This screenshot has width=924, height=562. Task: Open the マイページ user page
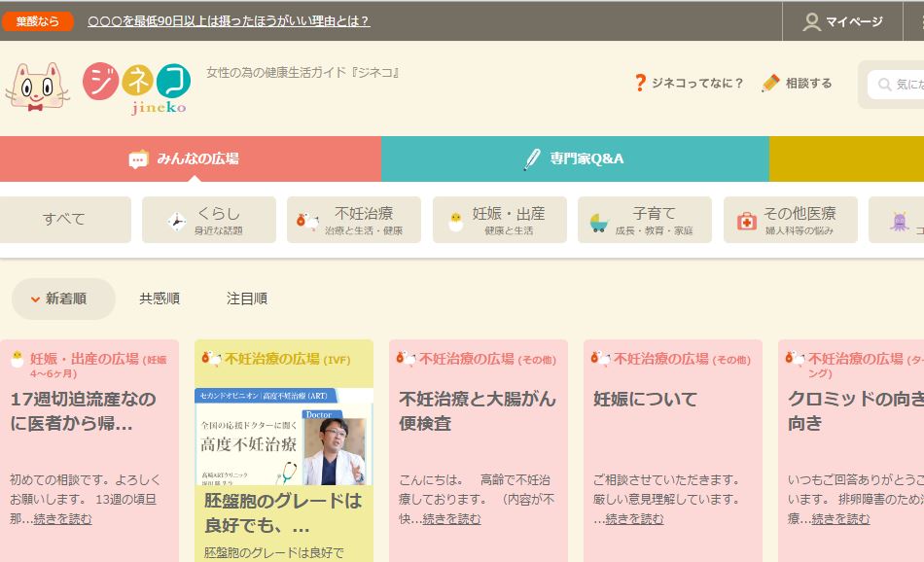(842, 21)
